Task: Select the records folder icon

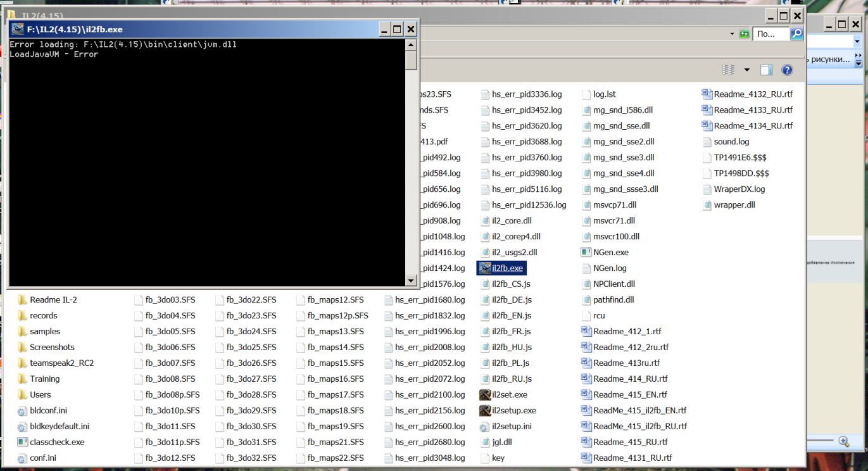Action: (23, 316)
